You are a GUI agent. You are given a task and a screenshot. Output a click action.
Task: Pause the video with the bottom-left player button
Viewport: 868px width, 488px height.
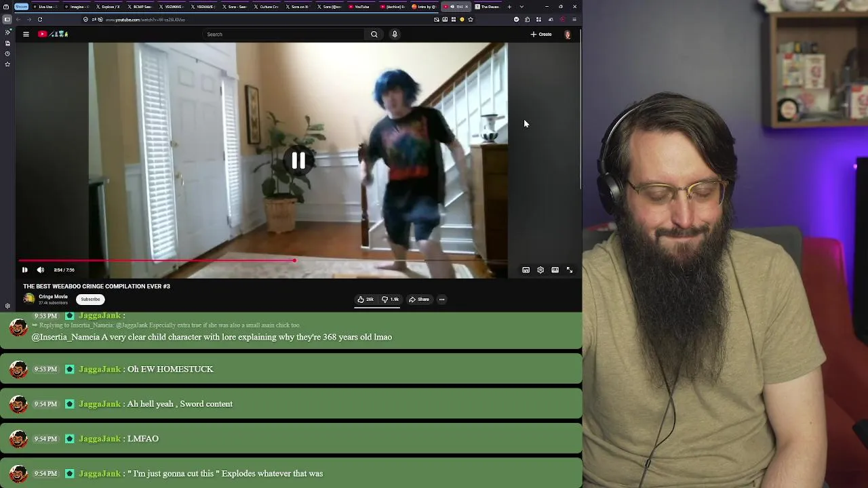[24, 270]
